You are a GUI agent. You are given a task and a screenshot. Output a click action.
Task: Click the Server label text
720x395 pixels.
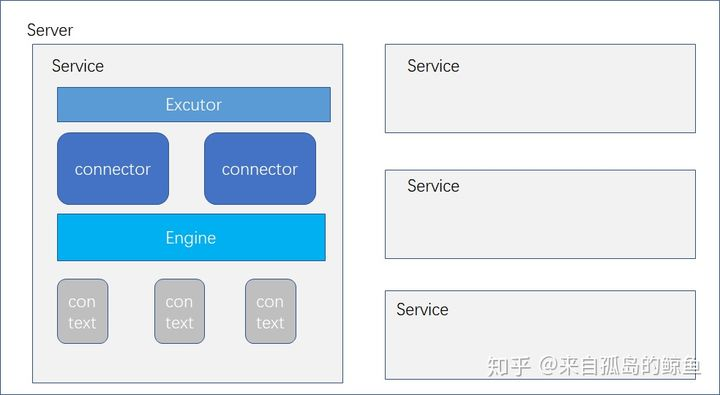pyautogui.click(x=50, y=30)
